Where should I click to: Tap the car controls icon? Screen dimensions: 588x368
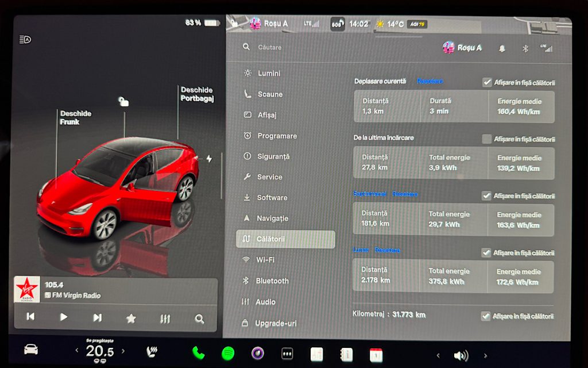click(30, 350)
